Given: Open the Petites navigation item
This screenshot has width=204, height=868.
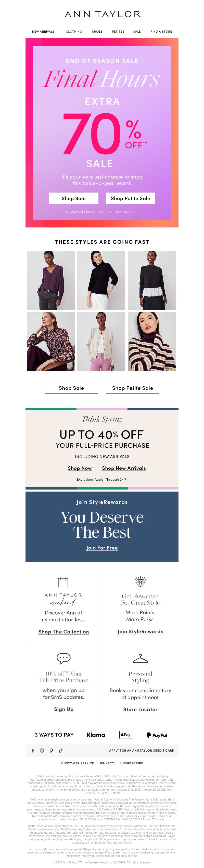Looking at the screenshot, I should pos(118,32).
